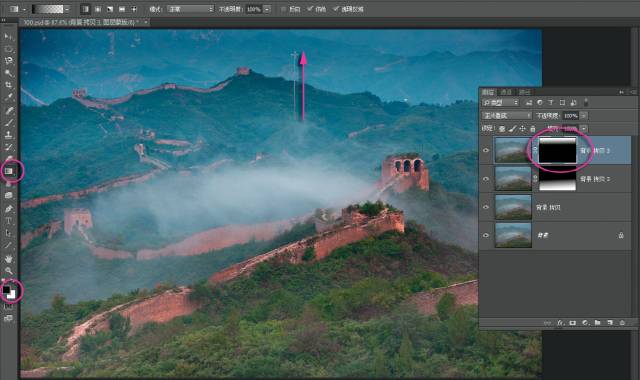The width and height of the screenshot is (640, 380).
Task: Select the Pen tool
Action: point(8,209)
